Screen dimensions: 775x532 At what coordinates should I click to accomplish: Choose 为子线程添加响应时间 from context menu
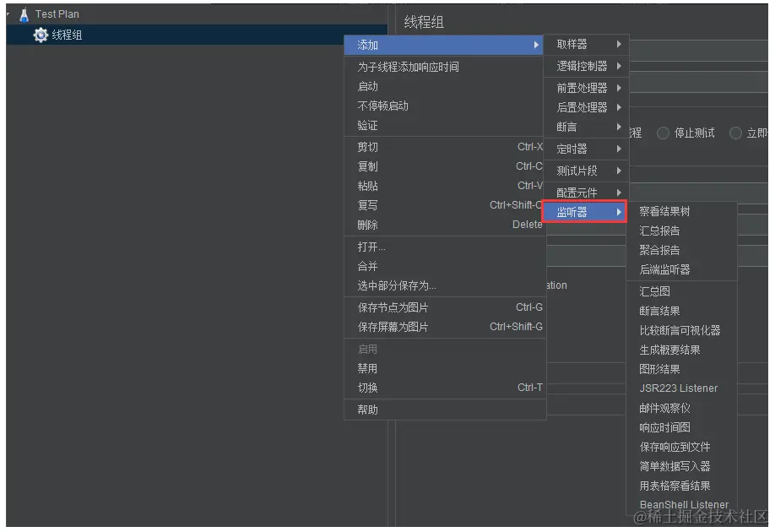[444, 67]
